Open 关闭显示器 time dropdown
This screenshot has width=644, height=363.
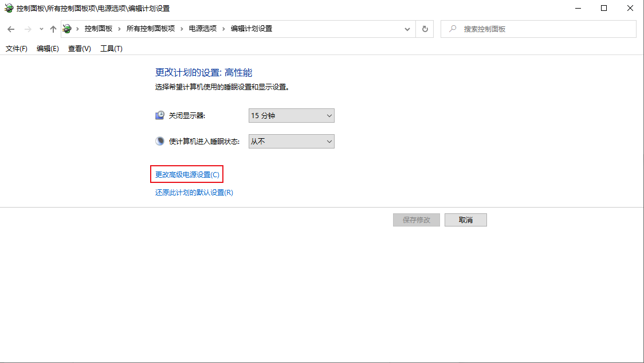point(291,115)
